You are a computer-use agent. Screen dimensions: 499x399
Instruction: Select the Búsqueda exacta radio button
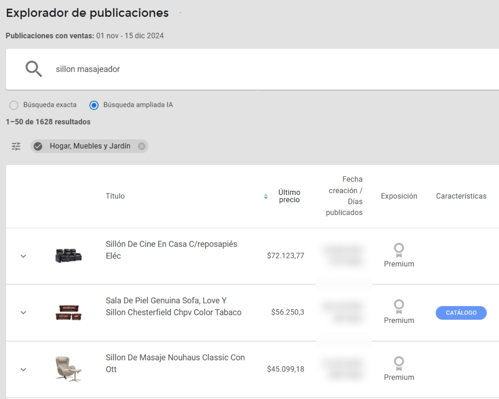14,105
